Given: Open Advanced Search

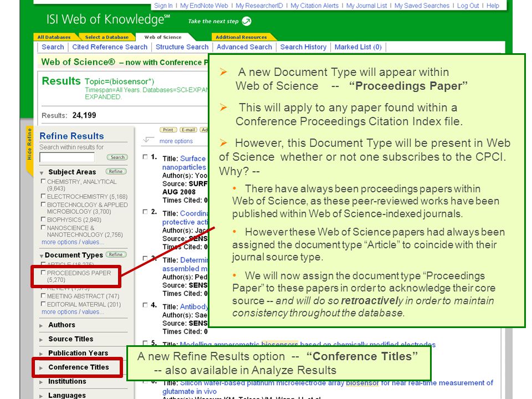Looking at the screenshot, I should pos(244,47).
